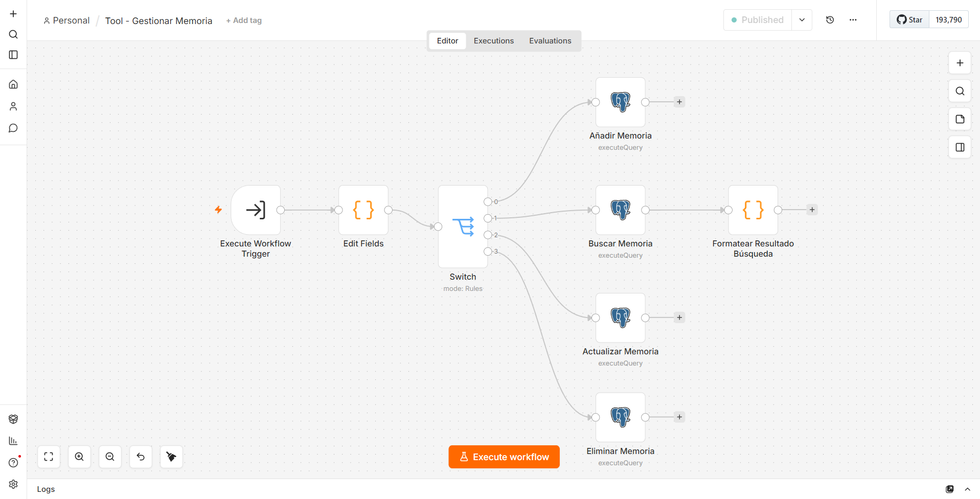Expand Logs panel with chevron
The image size is (980, 499).
click(967, 489)
